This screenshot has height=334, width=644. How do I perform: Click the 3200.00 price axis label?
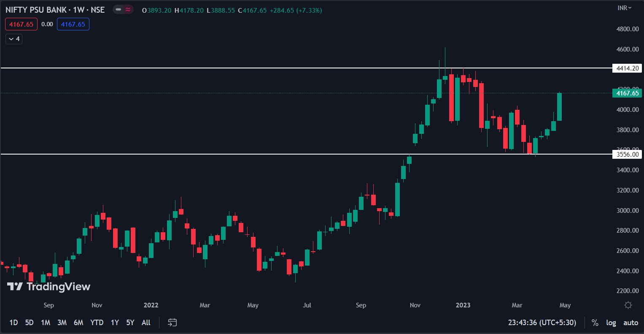coord(628,190)
